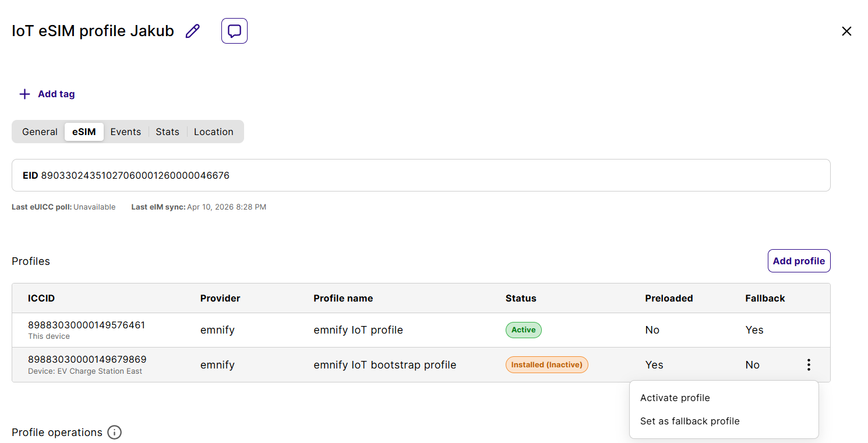The height and width of the screenshot is (443, 868).
Task: Click the pencil edit name icon
Action: (x=193, y=31)
